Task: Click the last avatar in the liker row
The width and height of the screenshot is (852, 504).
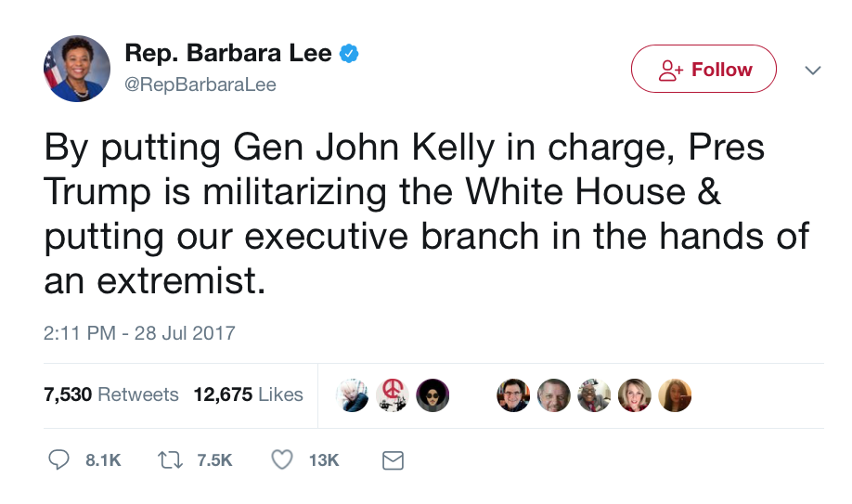Action: 675,394
